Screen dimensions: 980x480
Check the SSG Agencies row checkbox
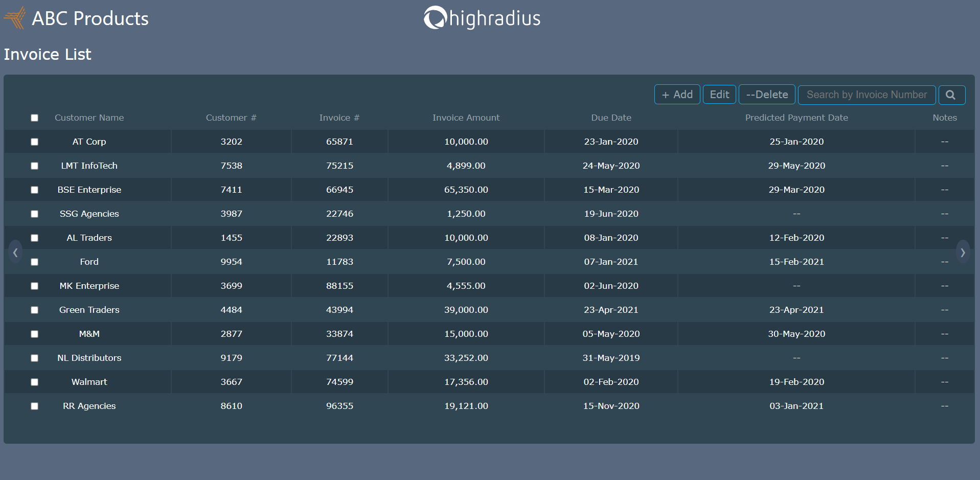point(34,214)
